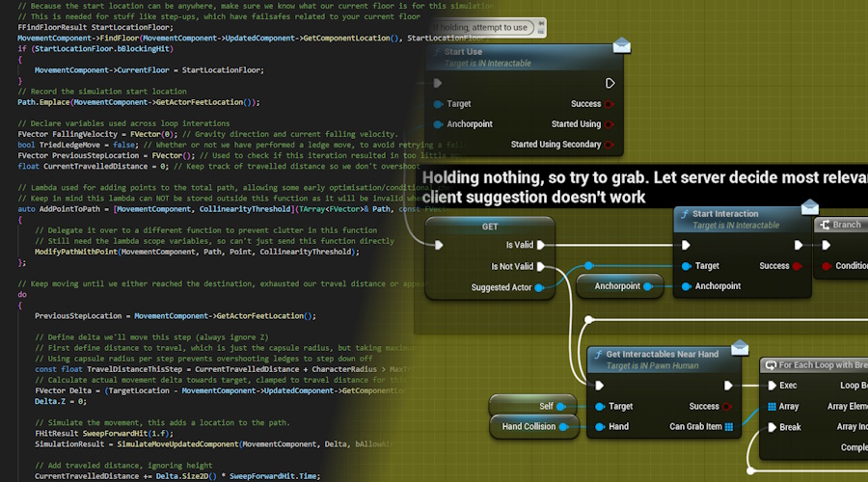Select the Self reference node
The width and height of the screenshot is (868, 482).
pyautogui.click(x=533, y=406)
